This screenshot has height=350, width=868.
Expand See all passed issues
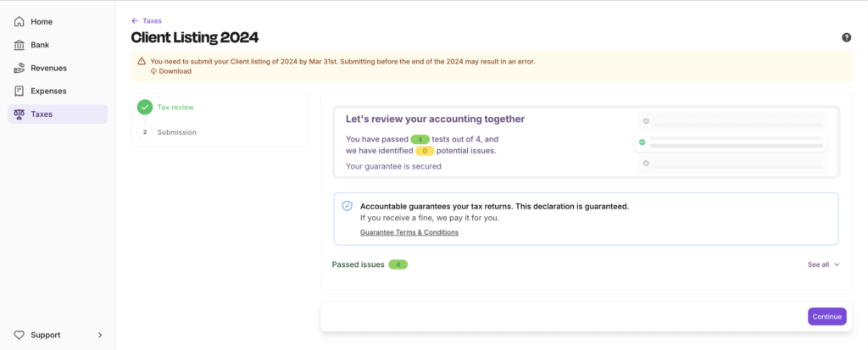(x=824, y=264)
